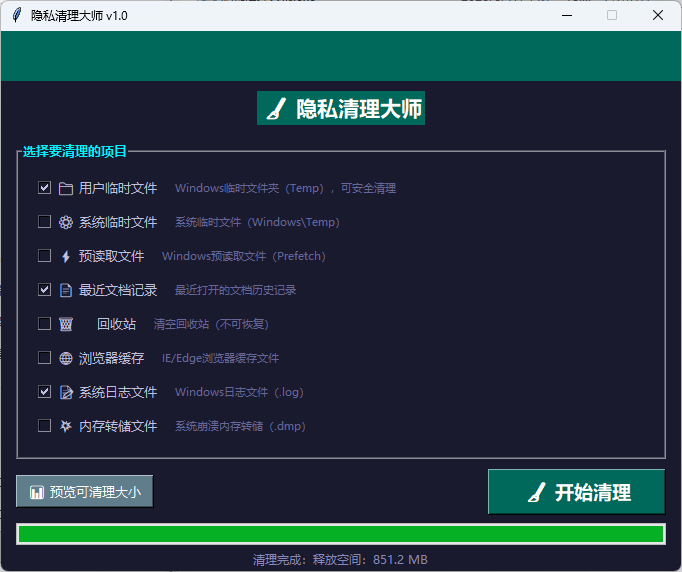Viewport: 682px width, 572px height.
Task: Click the 系统日志文件 label
Action: [118, 392]
